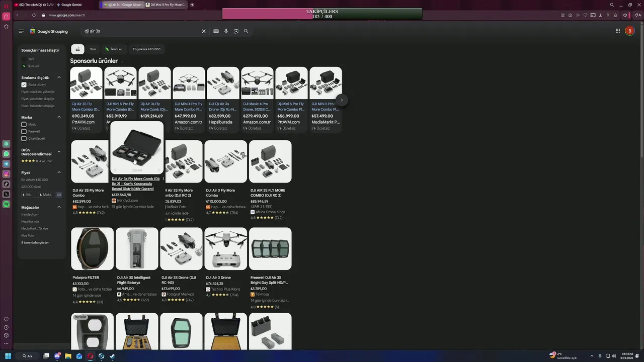Open the DJI Air 3 Drone thumbnail
644x362 pixels.
pos(226,249)
